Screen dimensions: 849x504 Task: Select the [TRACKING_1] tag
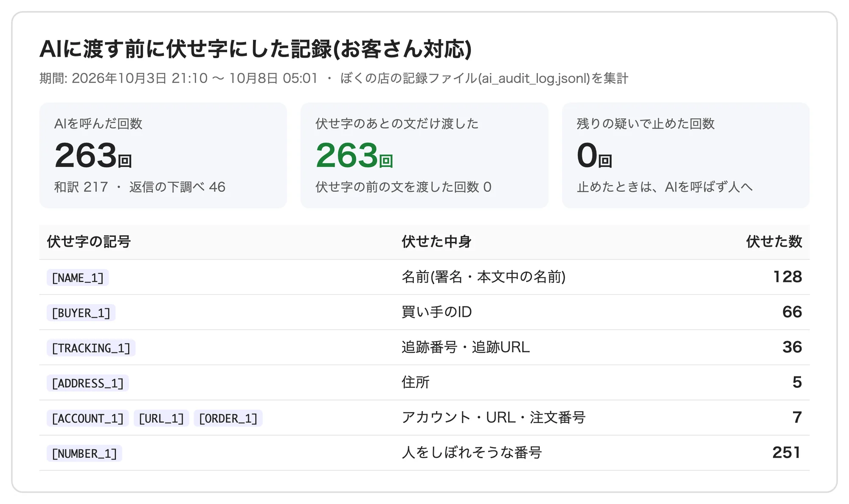point(91,348)
